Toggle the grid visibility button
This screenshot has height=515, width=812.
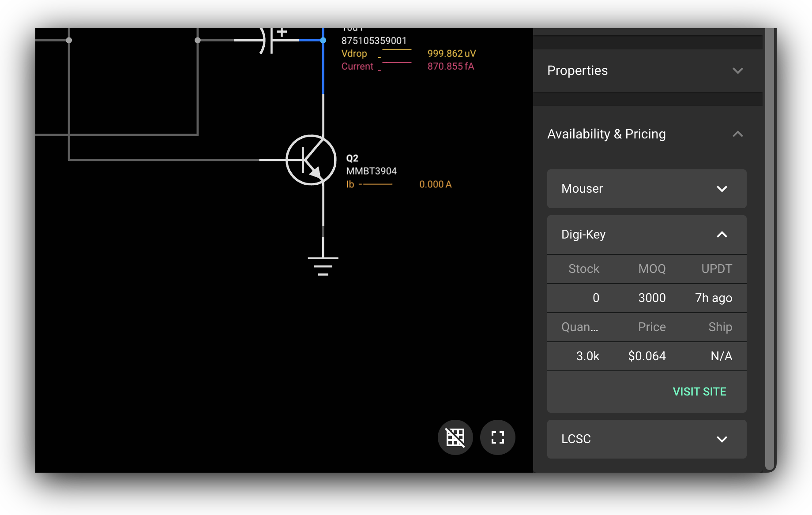click(x=455, y=437)
